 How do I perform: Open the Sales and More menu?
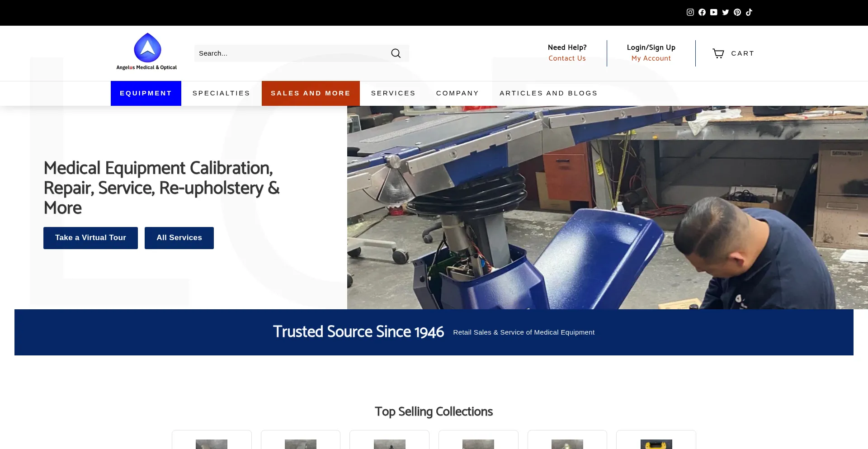coord(311,93)
